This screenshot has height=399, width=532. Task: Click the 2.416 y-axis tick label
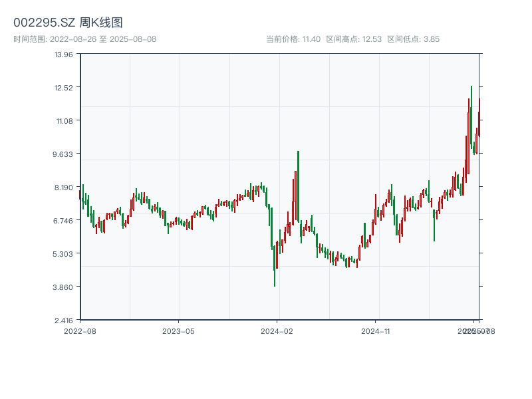pos(64,320)
